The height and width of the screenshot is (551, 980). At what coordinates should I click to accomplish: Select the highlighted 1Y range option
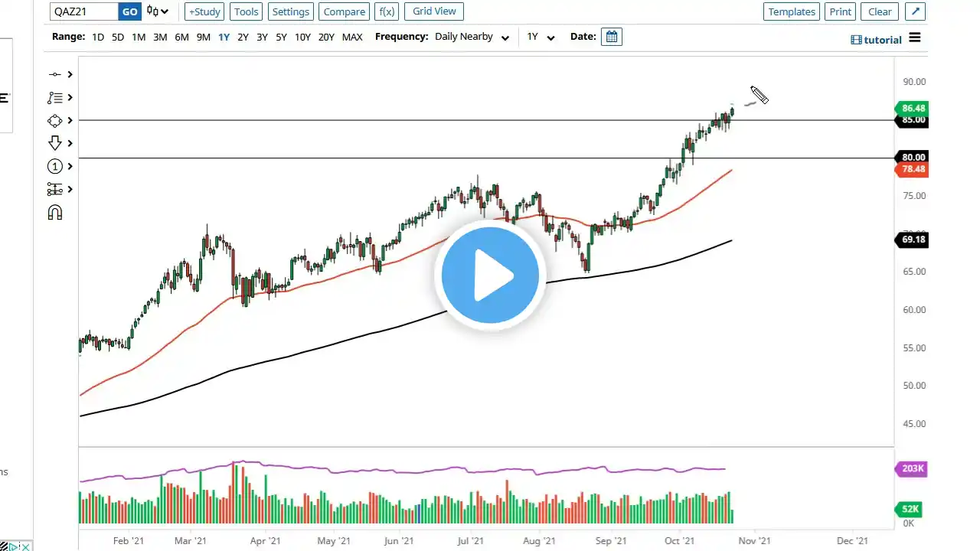click(x=224, y=37)
